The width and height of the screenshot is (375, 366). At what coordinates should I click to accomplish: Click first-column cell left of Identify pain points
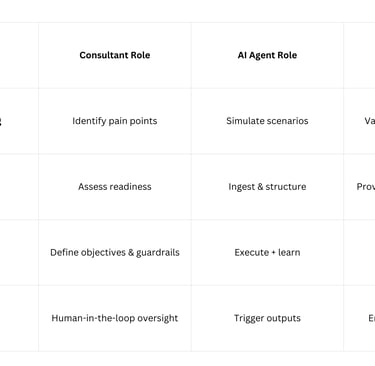[x=19, y=121]
